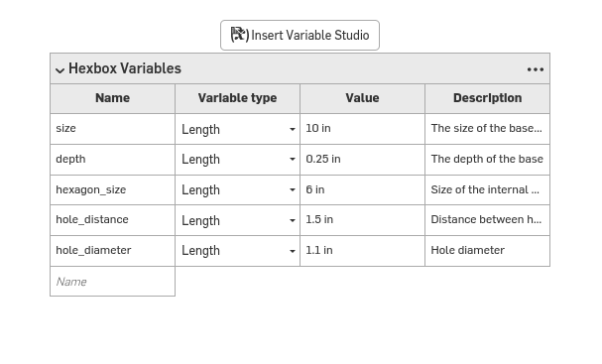Click 'Distance between h...' description

click(x=487, y=220)
